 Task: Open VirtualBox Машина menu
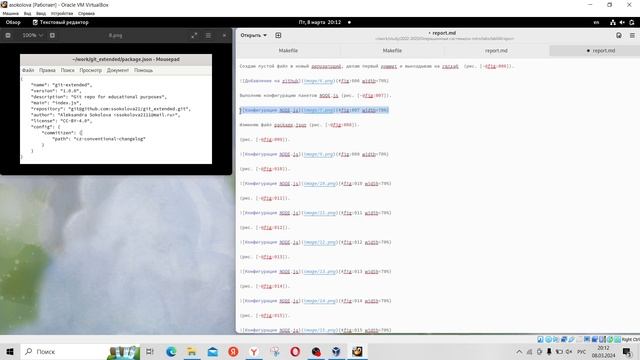point(11,13)
